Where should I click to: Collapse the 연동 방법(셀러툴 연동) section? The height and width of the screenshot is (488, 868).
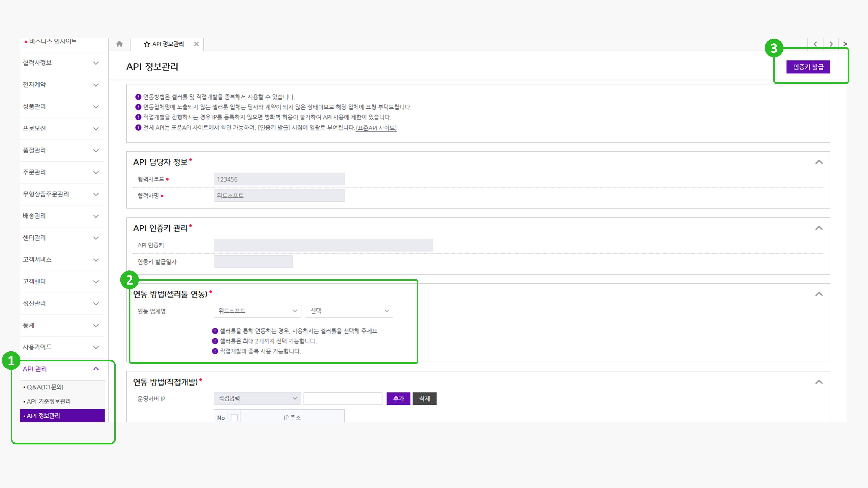pyautogui.click(x=819, y=294)
